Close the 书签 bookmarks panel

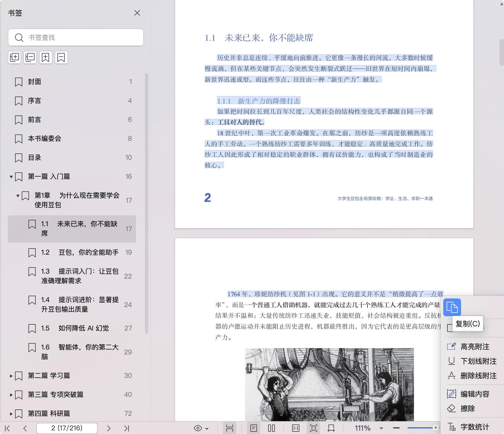click(137, 13)
